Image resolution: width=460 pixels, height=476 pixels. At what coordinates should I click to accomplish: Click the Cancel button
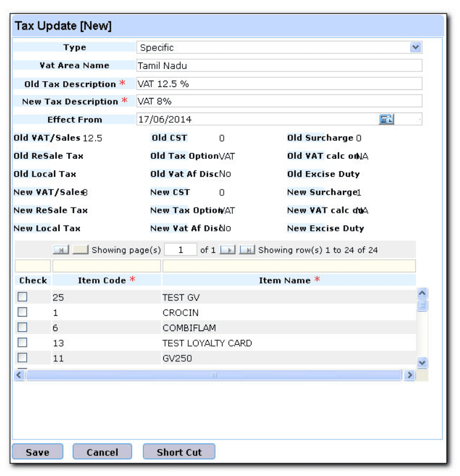[103, 452]
